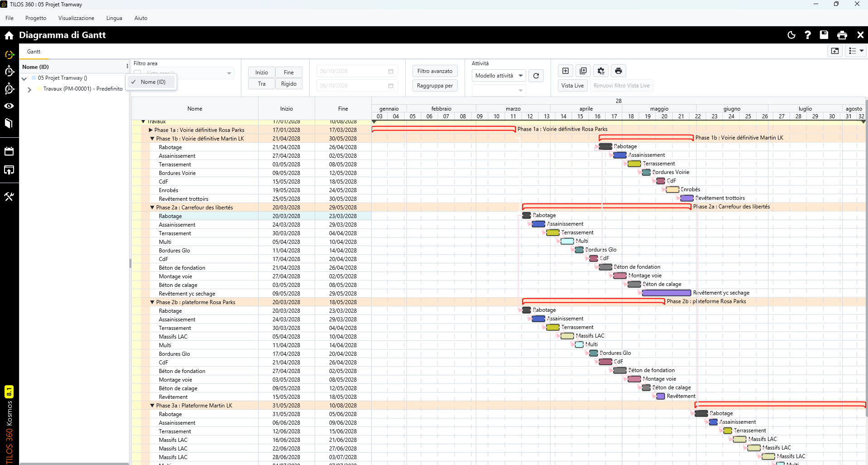
Task: Click the save disk icon in header
Action: pyautogui.click(x=824, y=35)
